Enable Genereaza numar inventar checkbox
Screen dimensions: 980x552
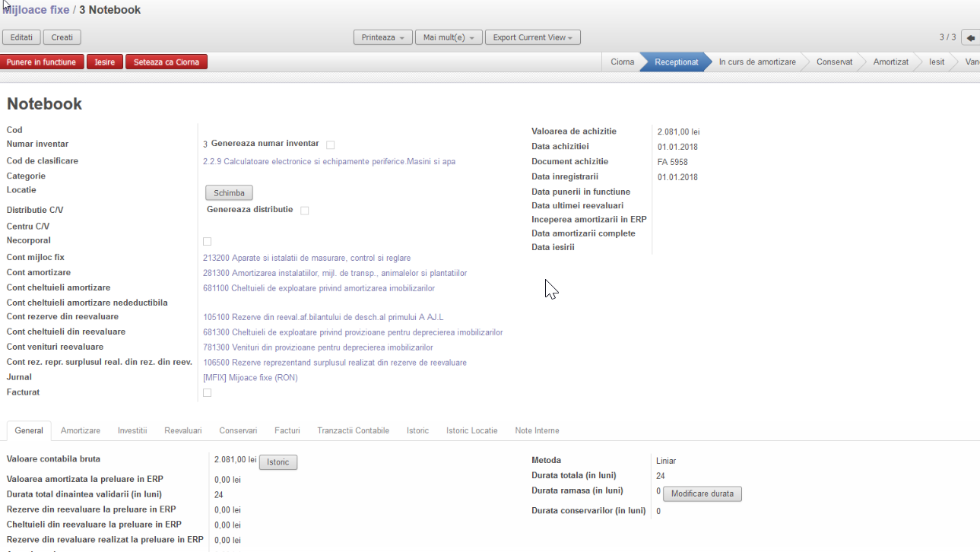[x=330, y=144]
